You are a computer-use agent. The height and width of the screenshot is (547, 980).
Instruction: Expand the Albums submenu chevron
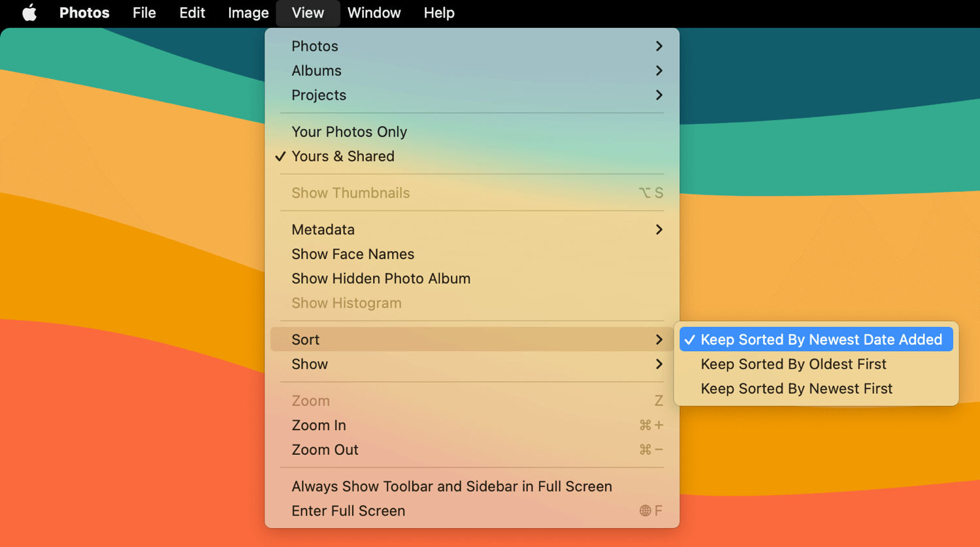(x=659, y=70)
